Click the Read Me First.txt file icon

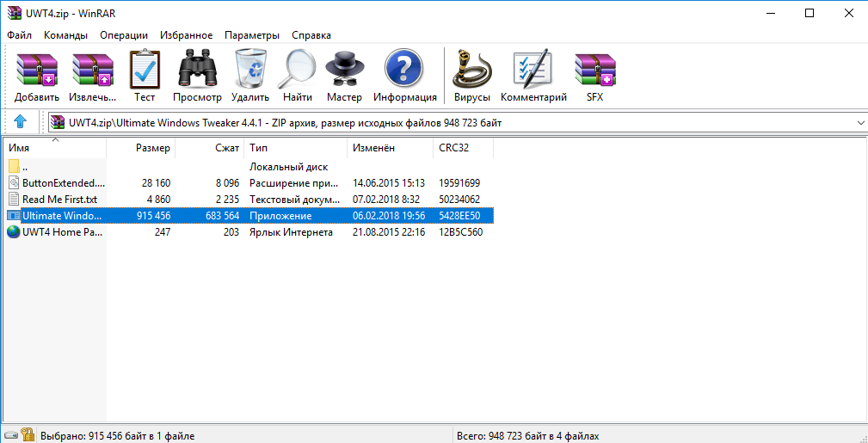click(15, 200)
